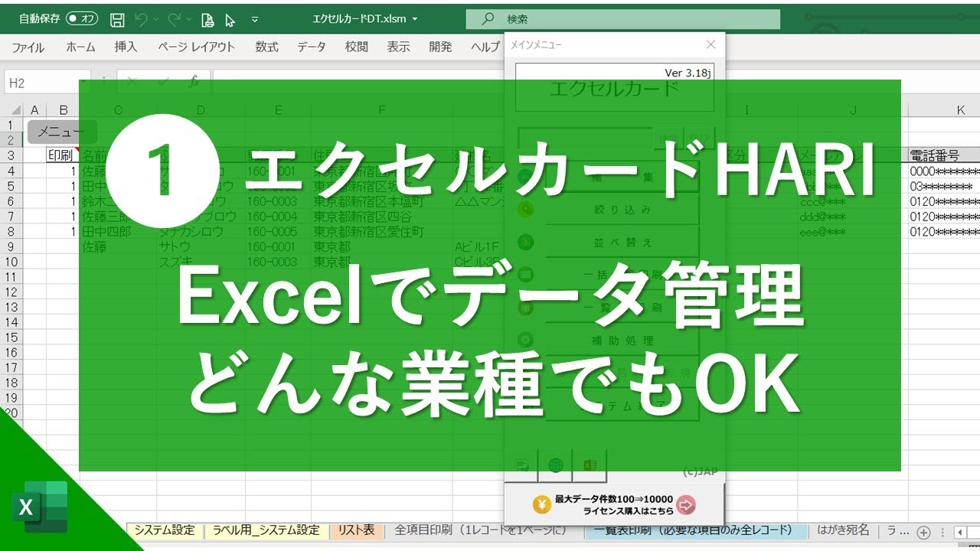Click the magnifier icon in the search box

488,19
